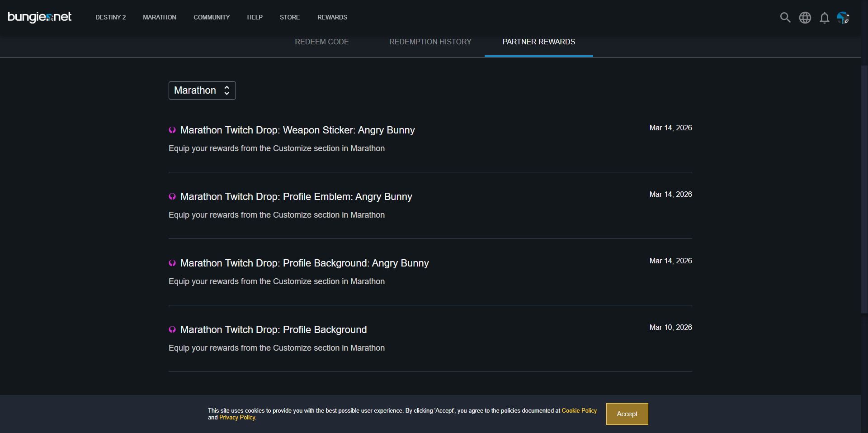Switch to the Redemption History tab
868x433 pixels.
coord(430,42)
